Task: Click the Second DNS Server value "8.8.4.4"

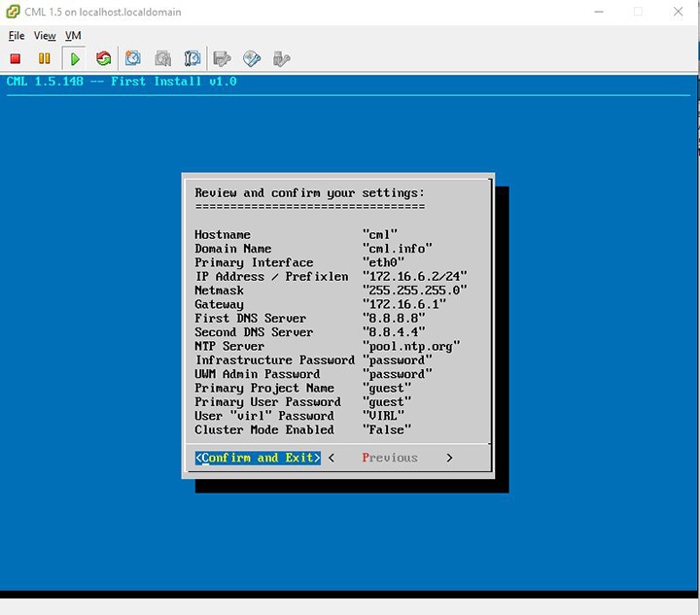Action: click(x=394, y=332)
